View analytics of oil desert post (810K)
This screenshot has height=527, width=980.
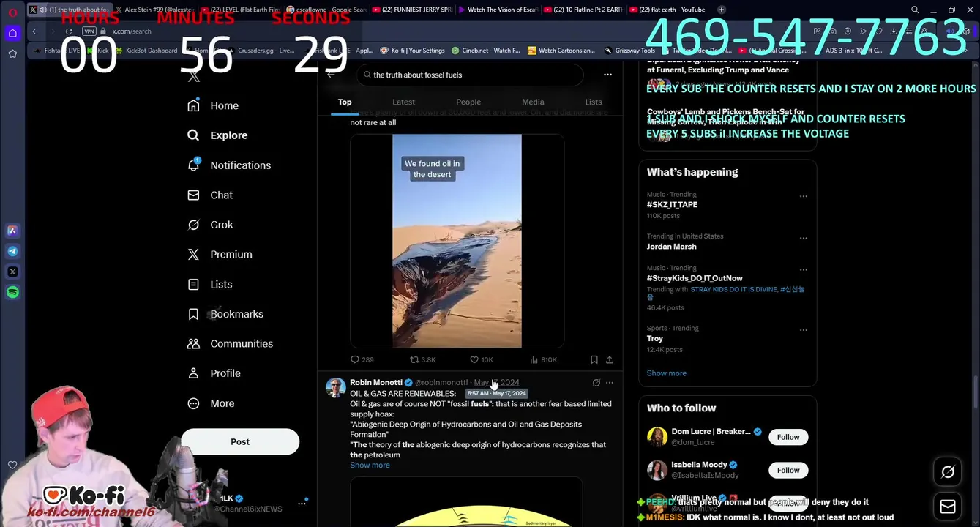(543, 359)
